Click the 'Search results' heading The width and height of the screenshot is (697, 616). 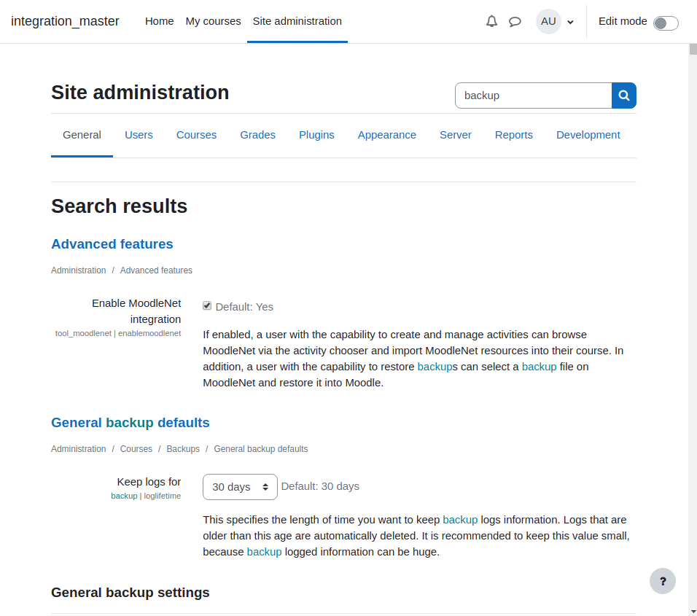pos(119,206)
